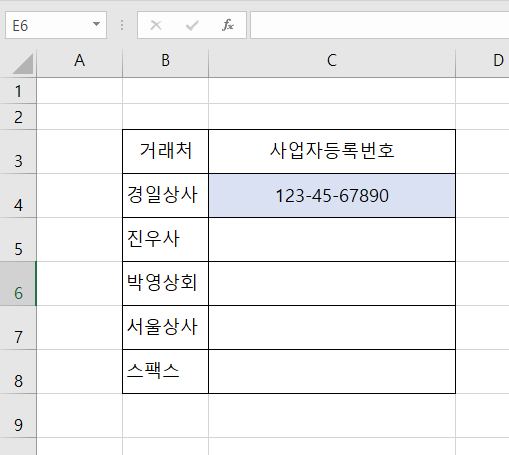Click empty cell C7 next to 서울상사
This screenshot has width=509, height=455.
click(332, 328)
